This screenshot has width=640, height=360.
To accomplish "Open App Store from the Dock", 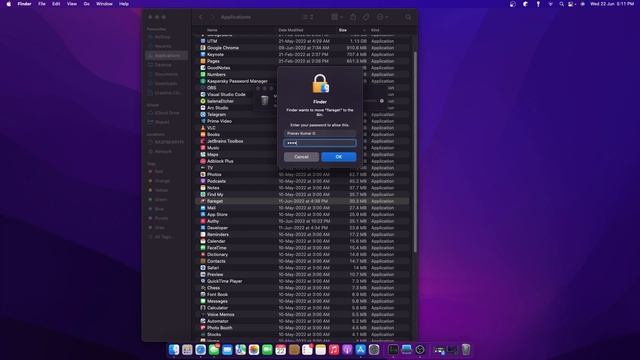I will (x=360, y=350).
